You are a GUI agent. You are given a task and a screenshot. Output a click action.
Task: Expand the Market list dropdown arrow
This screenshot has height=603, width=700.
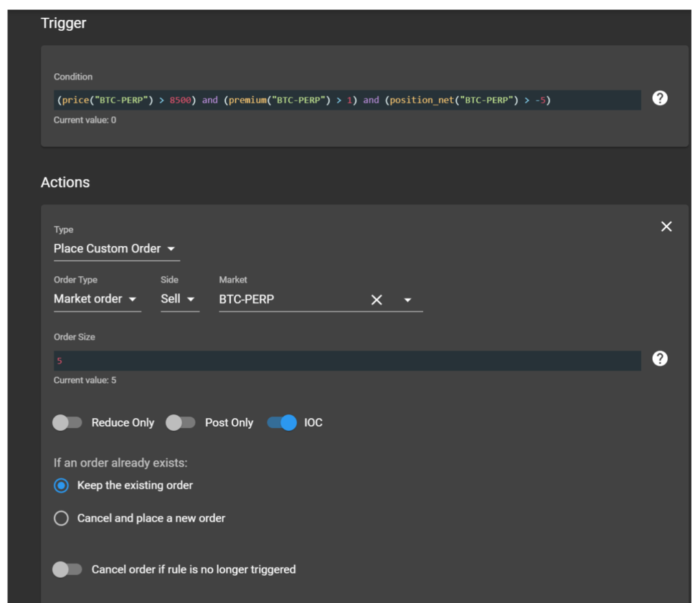[407, 300]
